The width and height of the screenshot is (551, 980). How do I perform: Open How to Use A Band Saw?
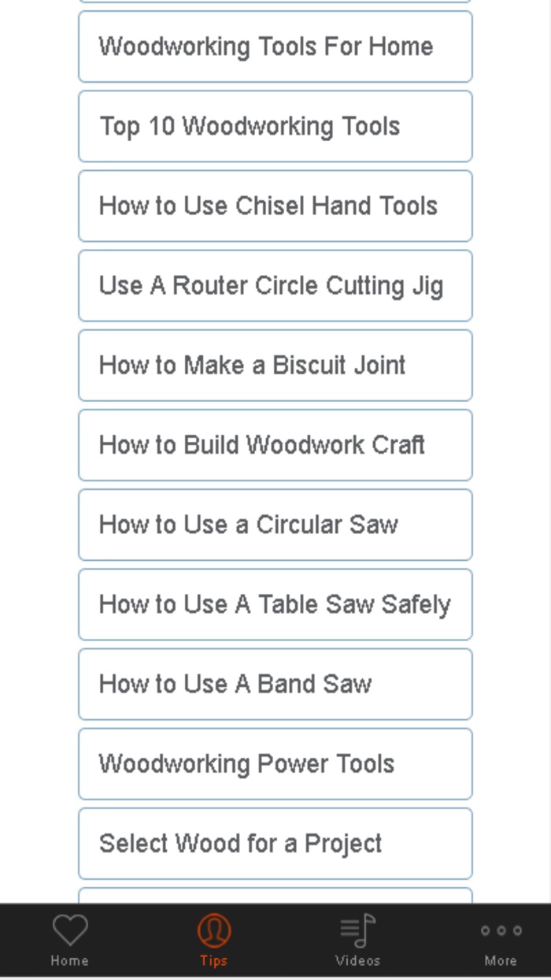click(275, 684)
